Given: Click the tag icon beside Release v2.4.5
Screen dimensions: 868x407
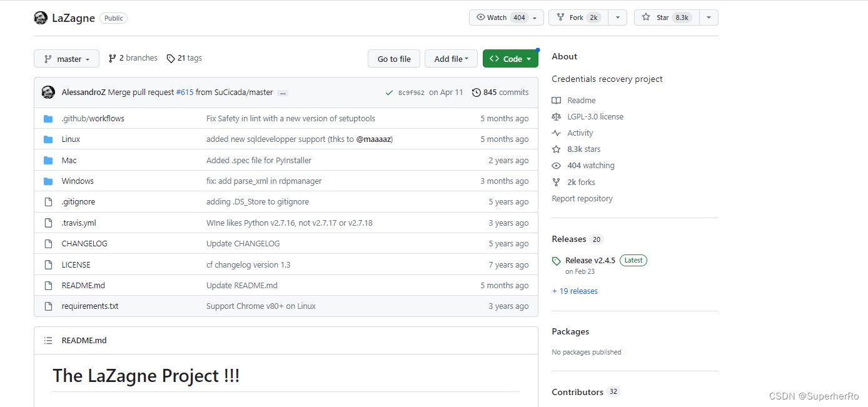Looking at the screenshot, I should pos(557,261).
